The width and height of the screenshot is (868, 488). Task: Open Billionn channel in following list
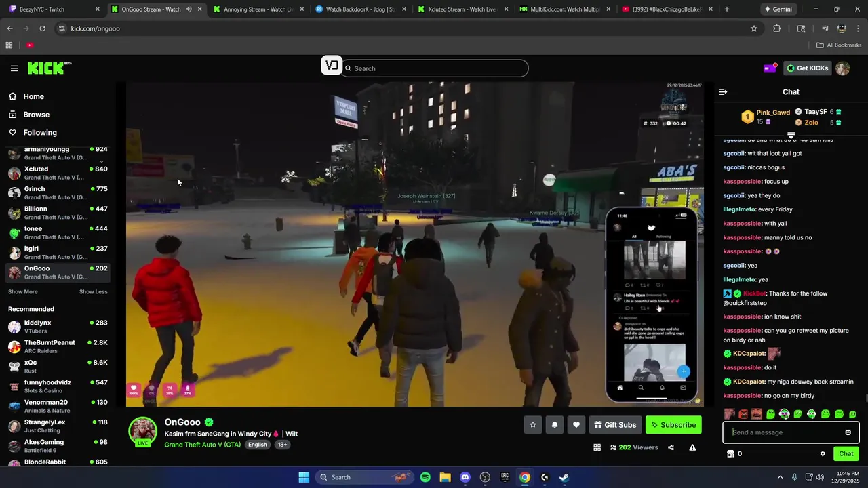pyautogui.click(x=57, y=213)
